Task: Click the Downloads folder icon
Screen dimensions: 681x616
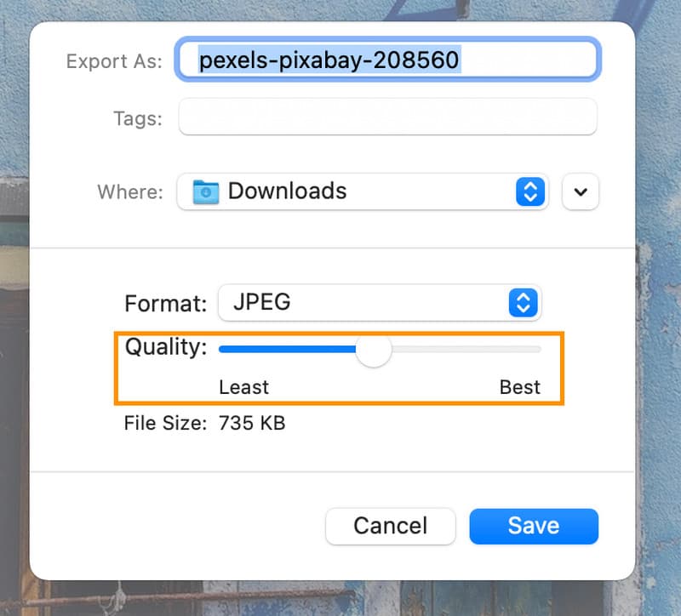Action: [206, 191]
